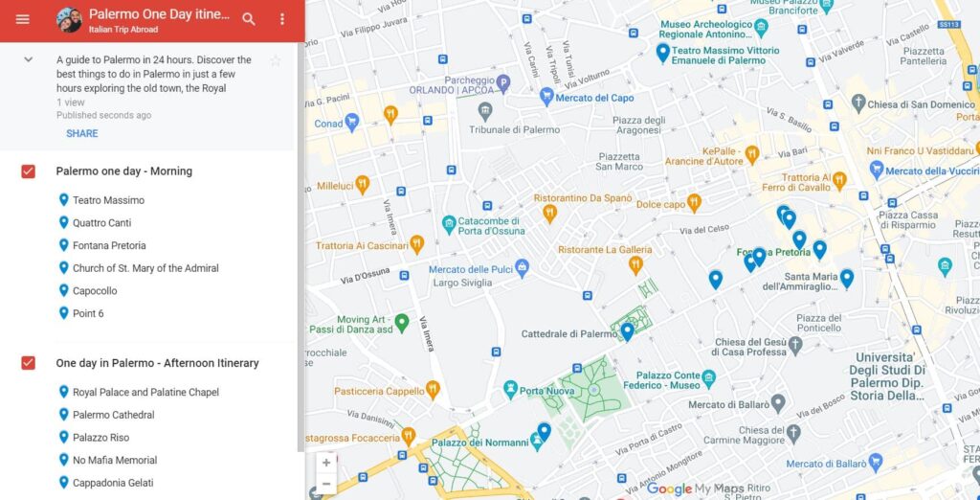
Task: Click the Parcheggio ORLANDO parking icon
Action: (503, 82)
